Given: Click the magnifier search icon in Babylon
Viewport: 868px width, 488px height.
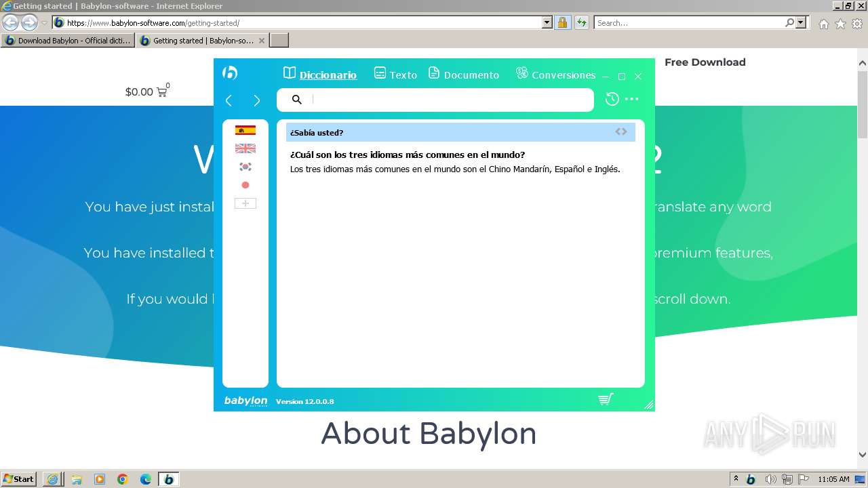Looking at the screenshot, I should coord(296,100).
